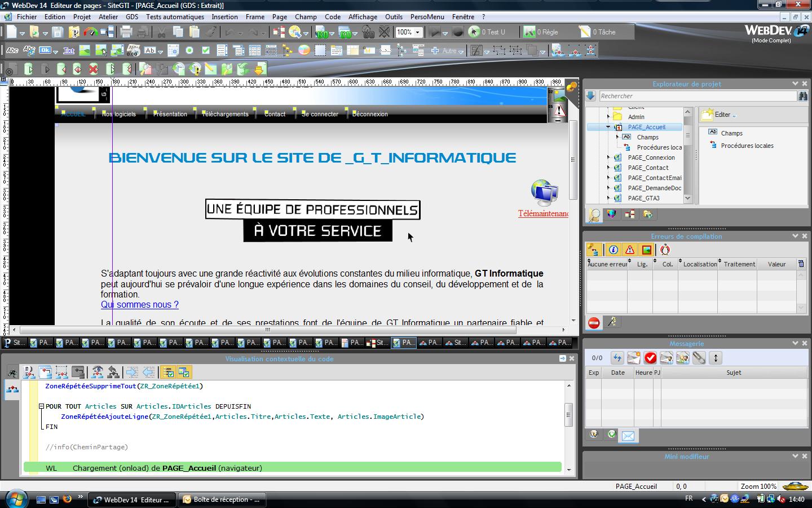Expand the PAGE_Connexion tree node

point(608,157)
